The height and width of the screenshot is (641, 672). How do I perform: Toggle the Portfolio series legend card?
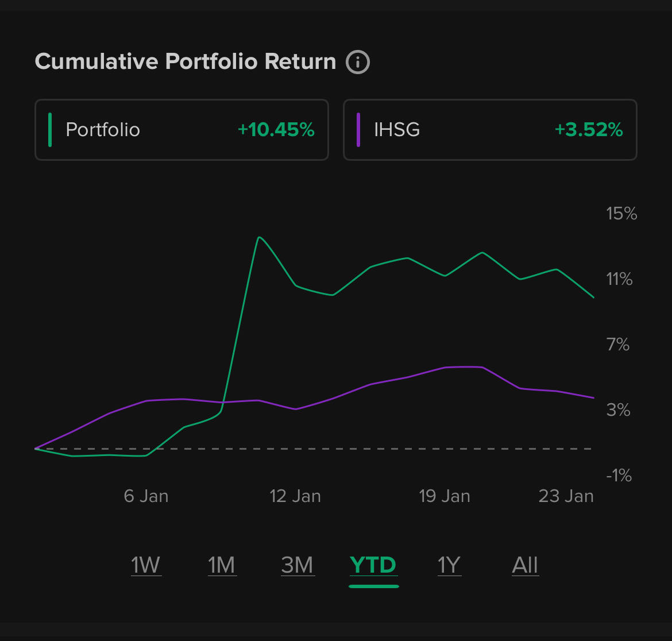[x=181, y=130]
